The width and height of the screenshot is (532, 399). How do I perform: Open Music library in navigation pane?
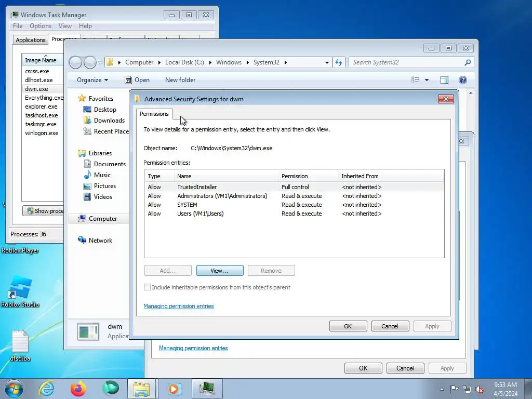coord(102,175)
